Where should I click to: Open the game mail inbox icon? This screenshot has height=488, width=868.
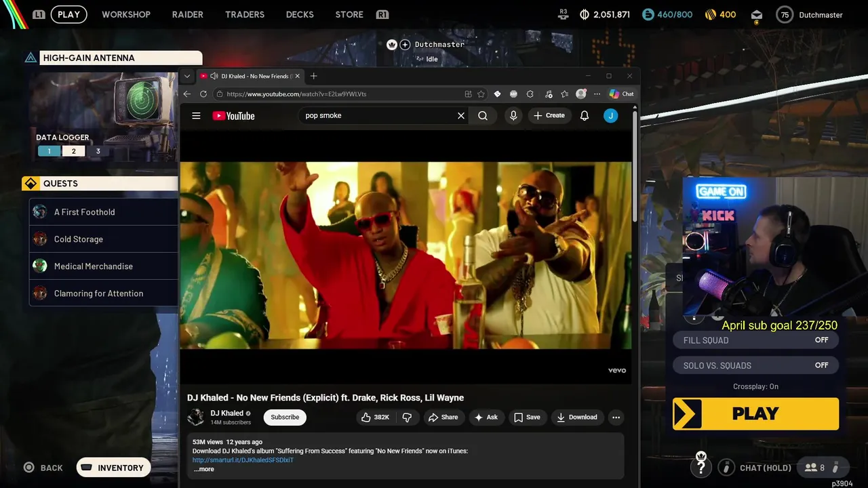click(757, 15)
